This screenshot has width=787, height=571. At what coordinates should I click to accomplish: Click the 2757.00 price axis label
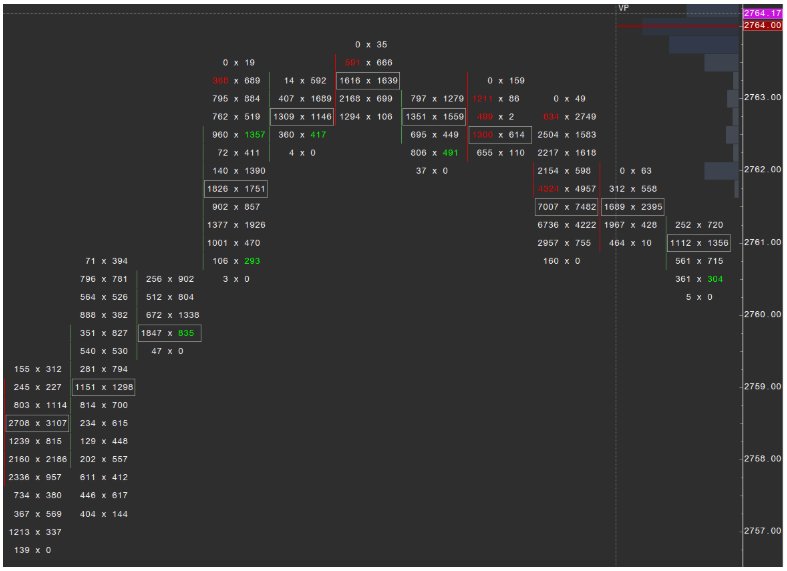762,531
